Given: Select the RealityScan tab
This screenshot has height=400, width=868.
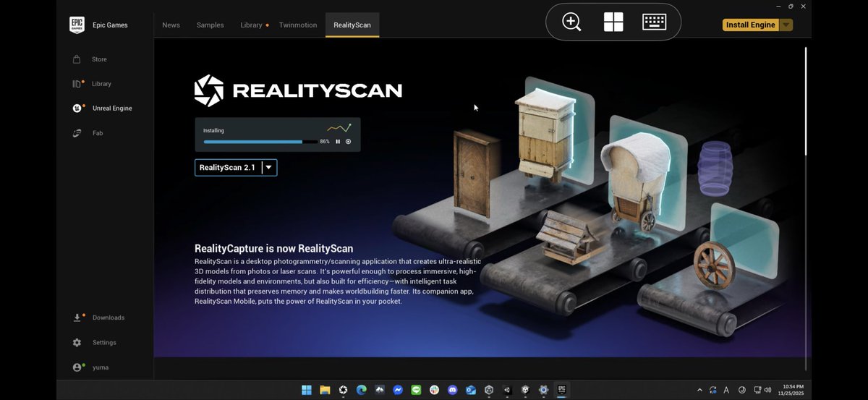Looking at the screenshot, I should tap(352, 25).
